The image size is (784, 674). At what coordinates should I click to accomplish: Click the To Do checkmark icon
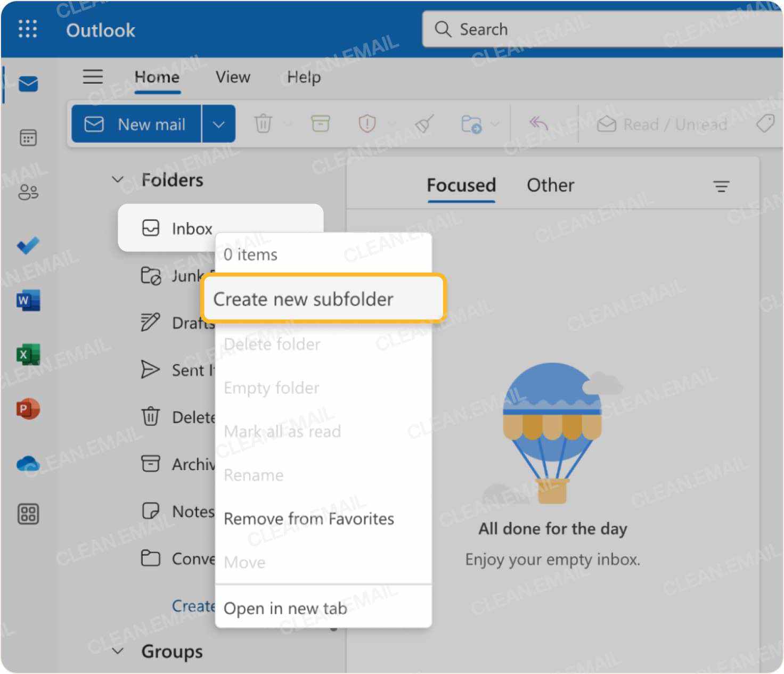[27, 246]
